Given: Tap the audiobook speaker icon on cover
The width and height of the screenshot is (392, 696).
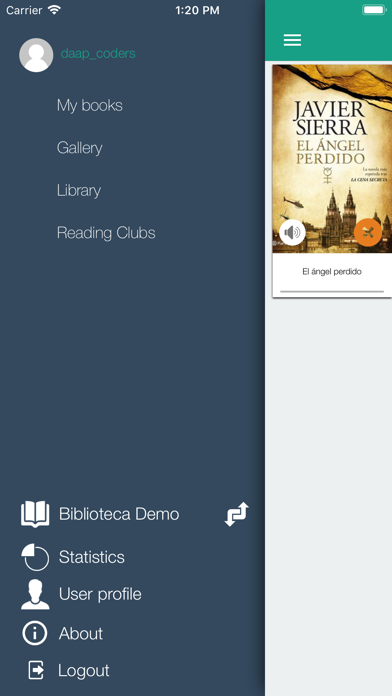Looking at the screenshot, I should (292, 232).
